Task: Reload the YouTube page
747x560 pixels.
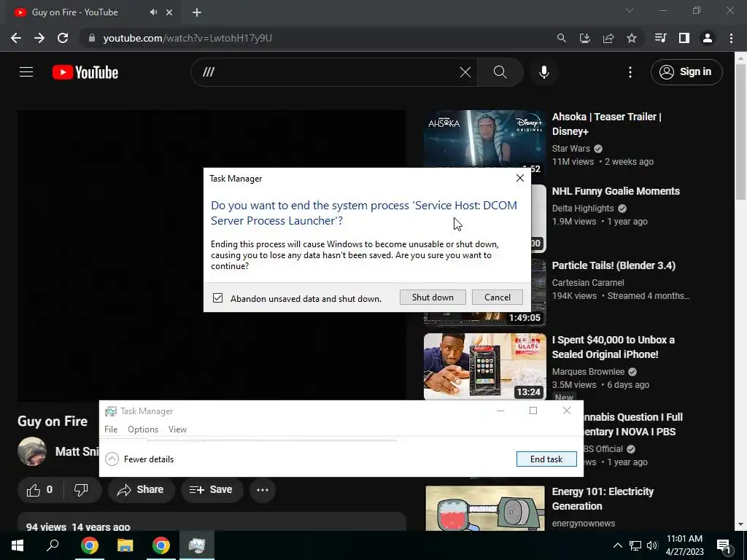Action: click(x=63, y=38)
